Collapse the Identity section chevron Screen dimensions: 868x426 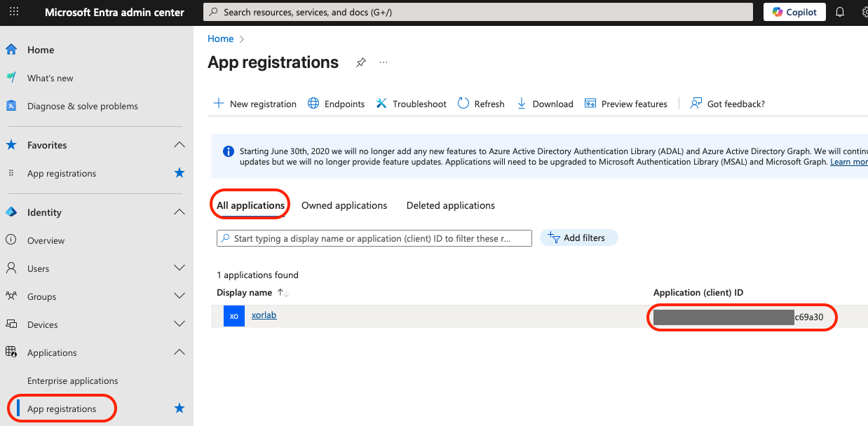179,212
